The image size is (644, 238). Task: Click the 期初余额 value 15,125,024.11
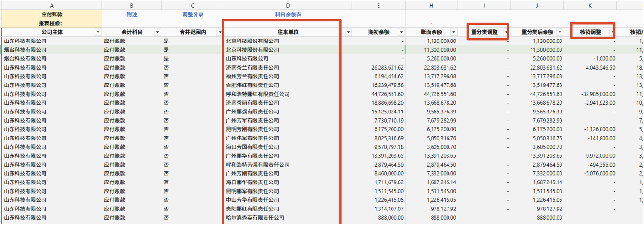pos(387,112)
